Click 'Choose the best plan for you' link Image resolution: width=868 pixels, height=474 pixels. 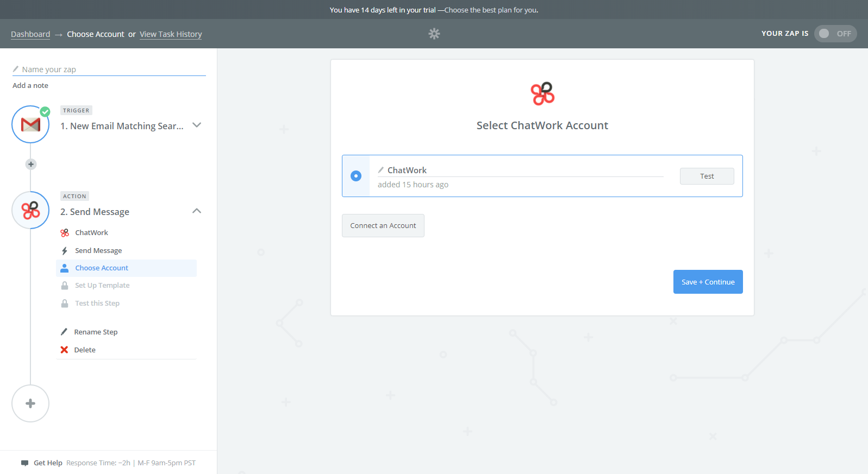(x=491, y=10)
